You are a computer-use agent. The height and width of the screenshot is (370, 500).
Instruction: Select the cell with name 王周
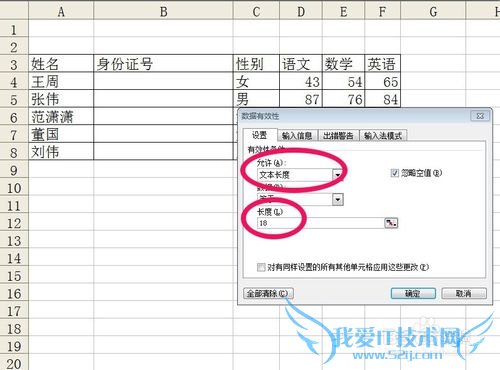61,81
